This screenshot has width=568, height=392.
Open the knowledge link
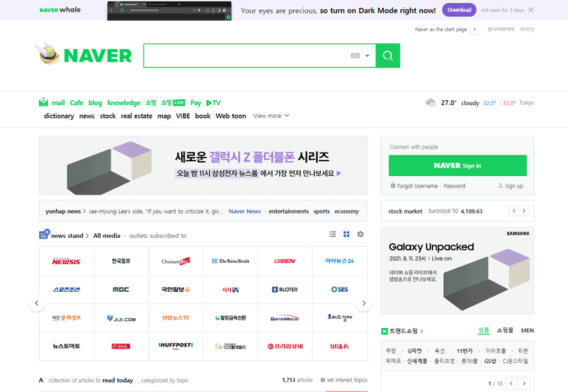(124, 103)
